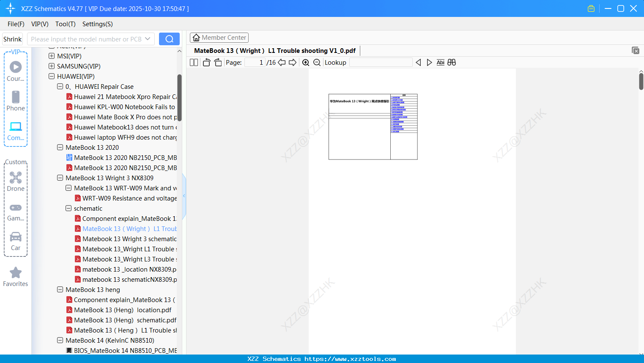Click the Page number field

pyautogui.click(x=255, y=63)
